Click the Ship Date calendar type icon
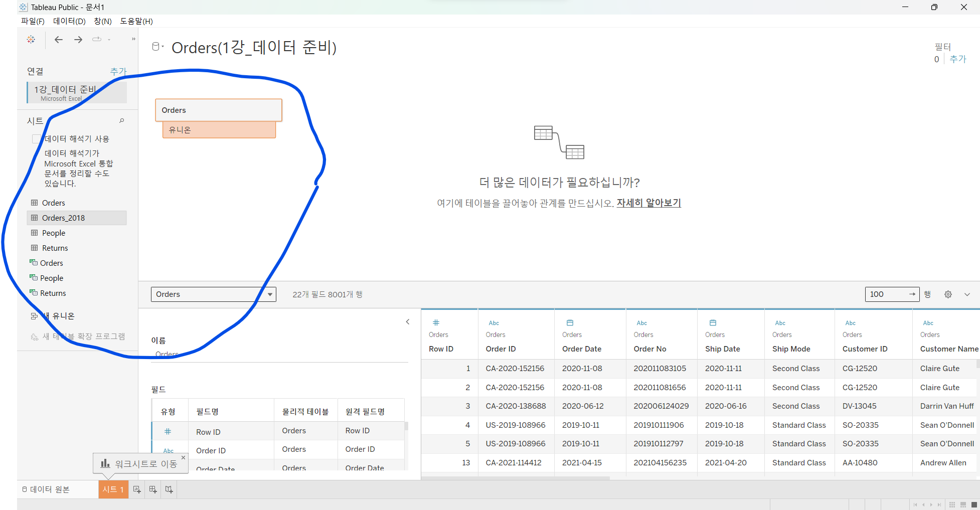The height and width of the screenshot is (510, 980). pos(713,322)
